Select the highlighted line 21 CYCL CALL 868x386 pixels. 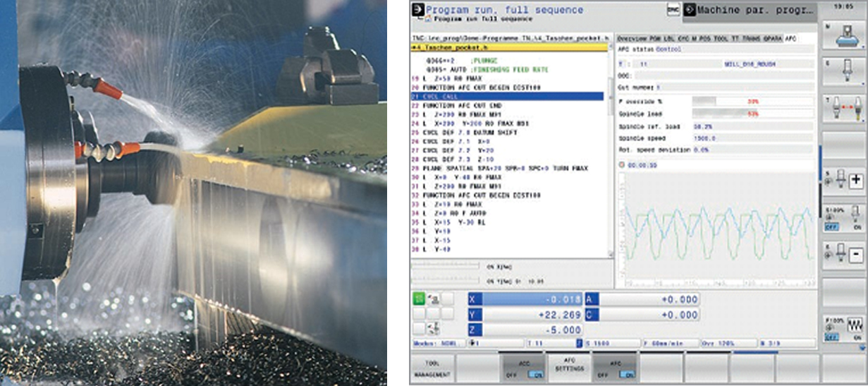[508, 96]
